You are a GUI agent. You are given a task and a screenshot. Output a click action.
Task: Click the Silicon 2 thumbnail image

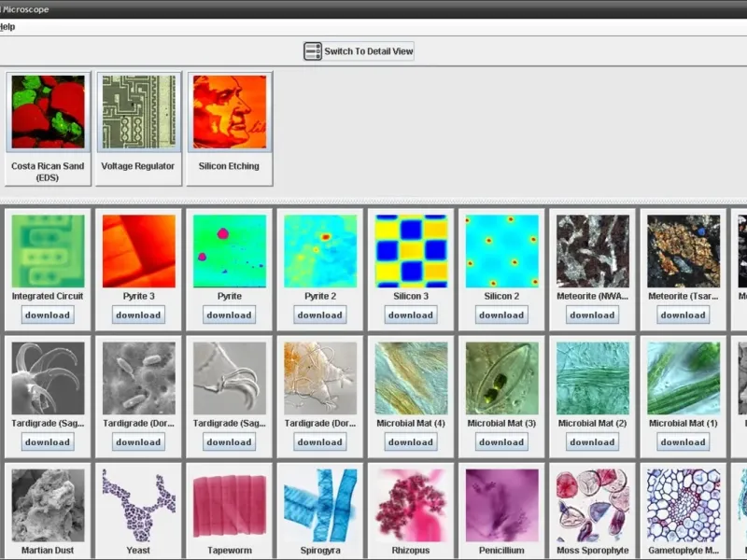[x=502, y=251]
